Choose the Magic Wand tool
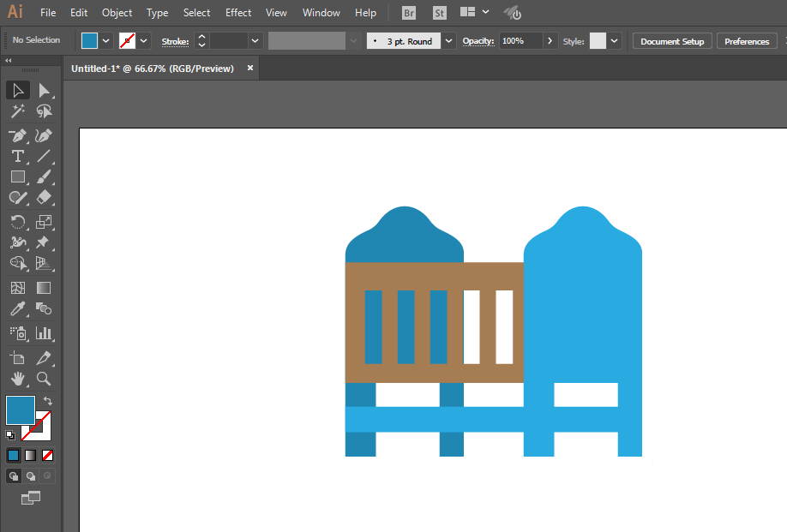Screen dimensions: 787x532 click(x=17, y=111)
